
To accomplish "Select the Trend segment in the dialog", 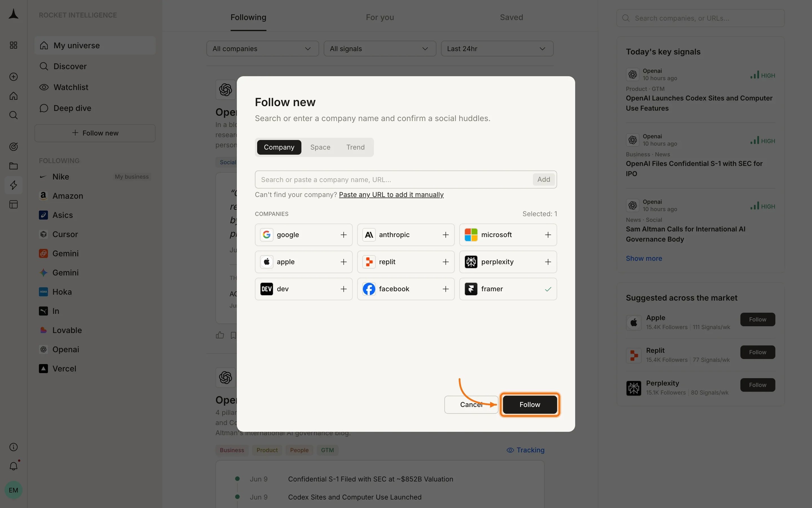I will tap(355, 147).
